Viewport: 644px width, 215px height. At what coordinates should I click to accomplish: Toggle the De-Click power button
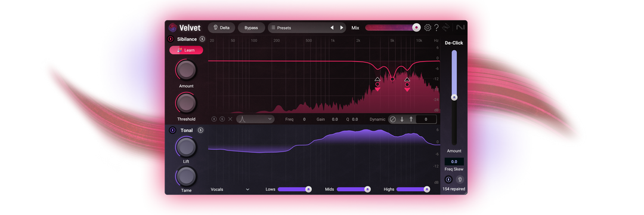(448, 179)
